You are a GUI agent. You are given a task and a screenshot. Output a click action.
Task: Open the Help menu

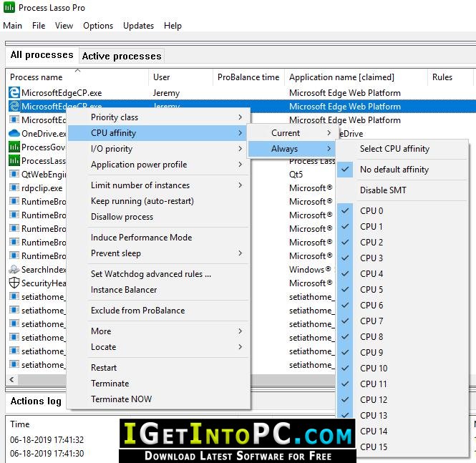point(173,26)
